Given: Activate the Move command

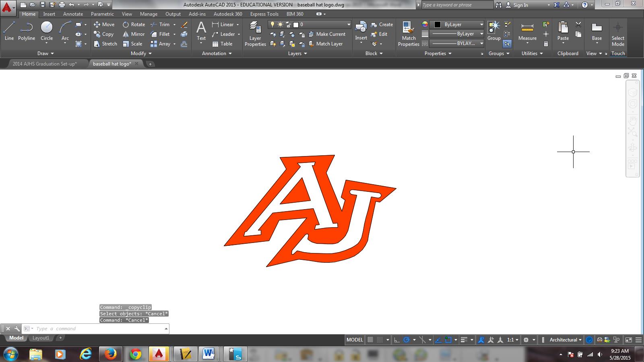Looking at the screenshot, I should pyautogui.click(x=104, y=25).
